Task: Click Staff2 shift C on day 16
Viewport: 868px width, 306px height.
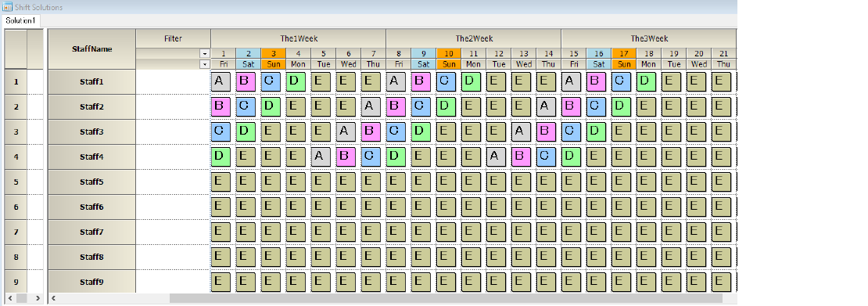Action: point(596,106)
